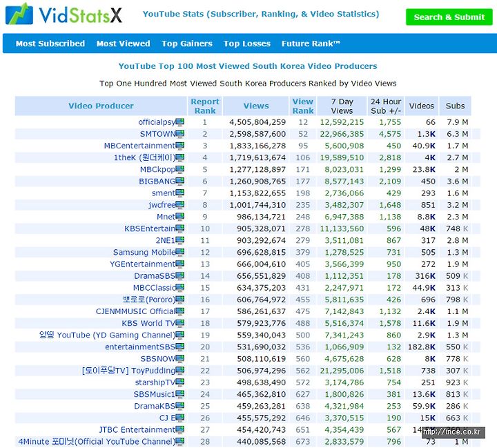Click the monitor icon next to CJENMMUSIC Official
The image size is (497, 448).
pos(179,311)
